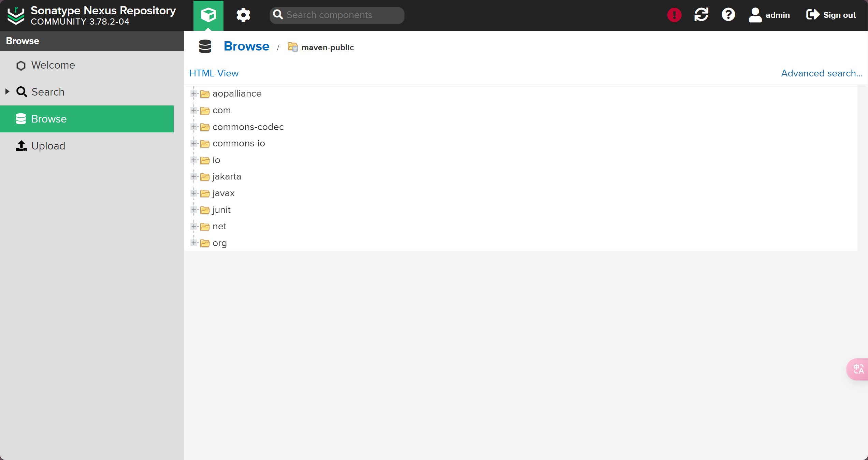Screen dimensions: 868x460
Task: Click the folder icon beside commons-codec
Action: tap(205, 127)
